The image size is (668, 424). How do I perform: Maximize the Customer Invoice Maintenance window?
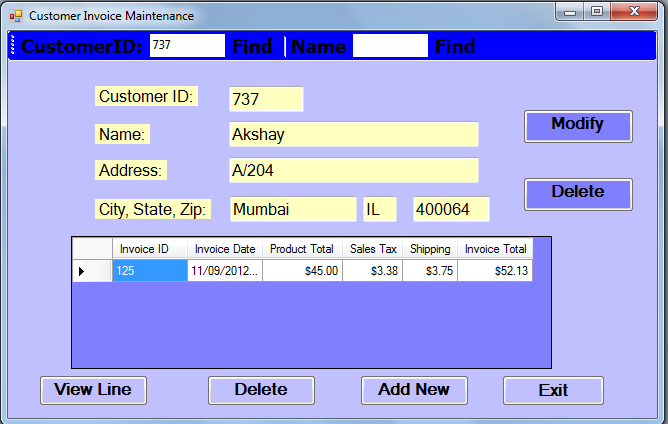click(x=597, y=13)
